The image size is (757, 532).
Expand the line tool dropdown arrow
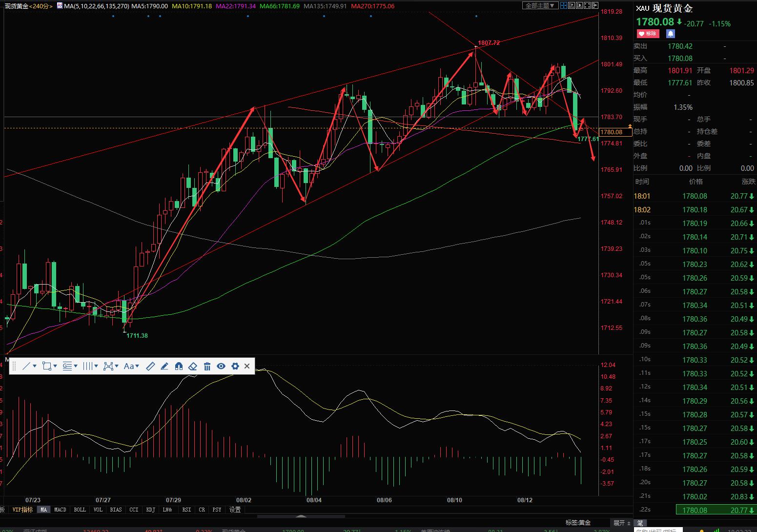pos(34,366)
